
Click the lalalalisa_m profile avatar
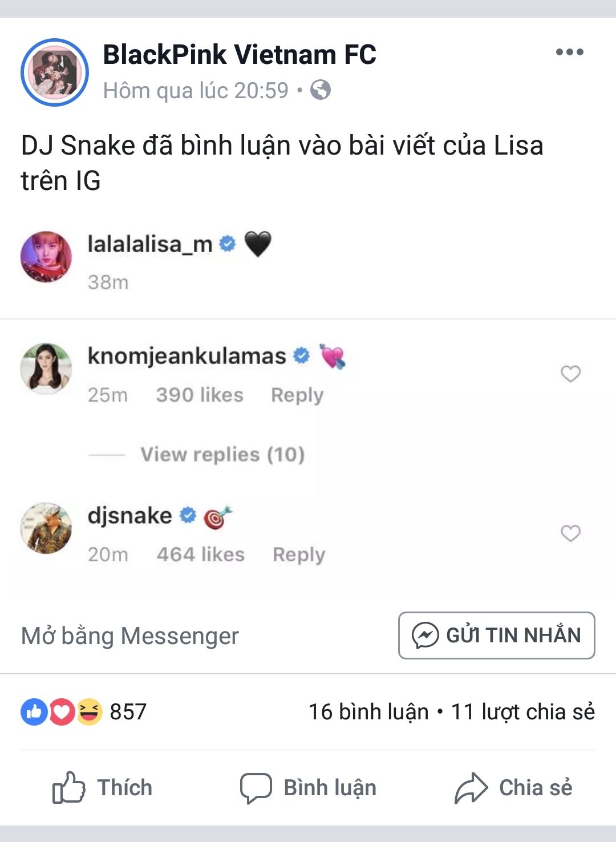point(46,257)
